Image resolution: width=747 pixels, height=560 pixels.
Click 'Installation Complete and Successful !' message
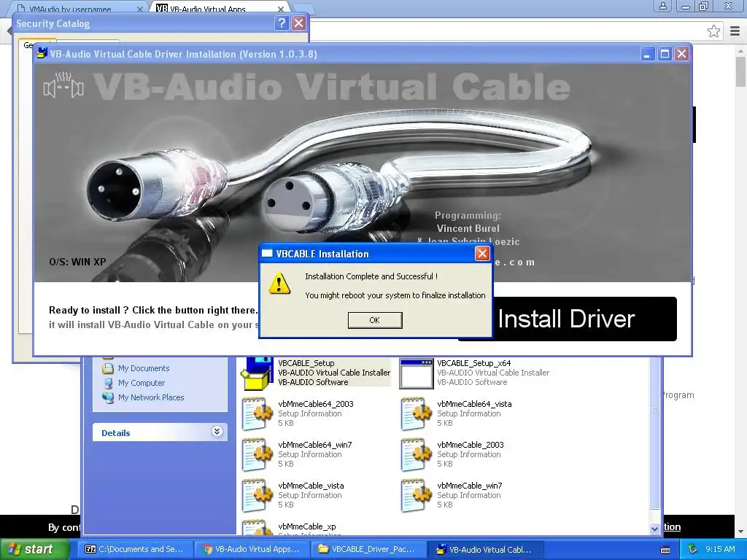click(371, 276)
